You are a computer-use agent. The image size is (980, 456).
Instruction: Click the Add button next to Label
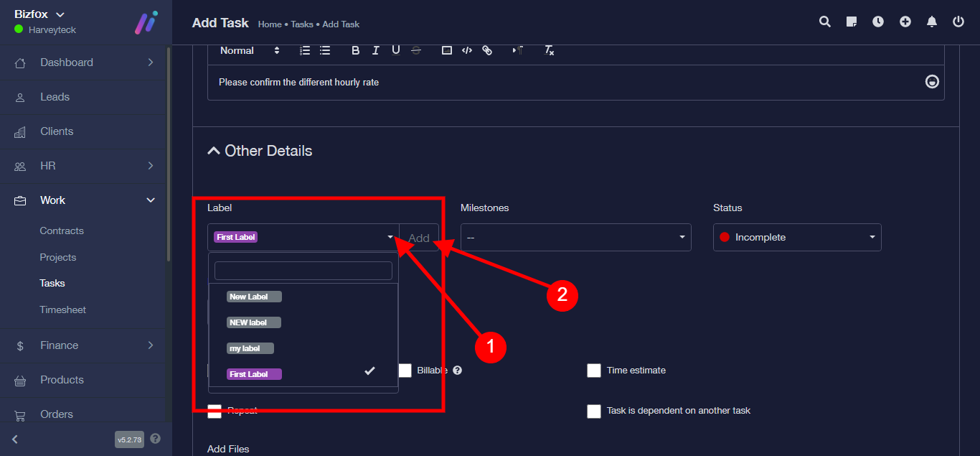coord(419,238)
